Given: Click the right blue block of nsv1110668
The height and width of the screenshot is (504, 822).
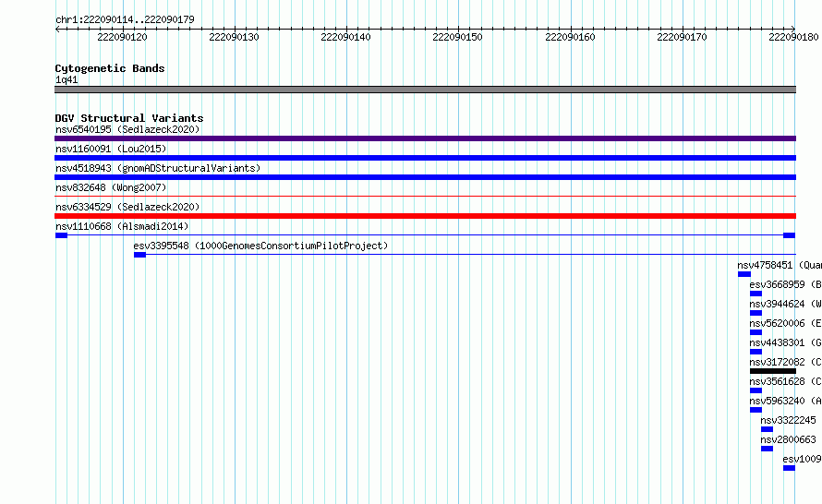Looking at the screenshot, I should 789,235.
